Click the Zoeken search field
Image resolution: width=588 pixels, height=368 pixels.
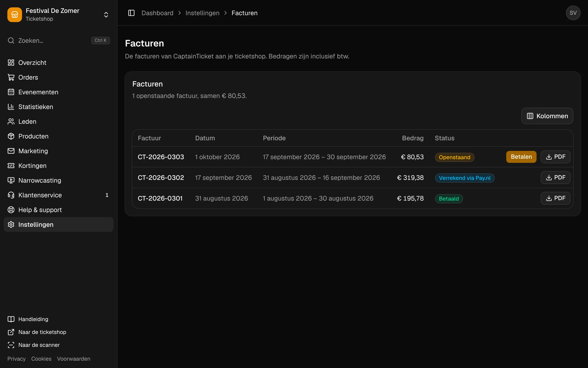(x=58, y=40)
